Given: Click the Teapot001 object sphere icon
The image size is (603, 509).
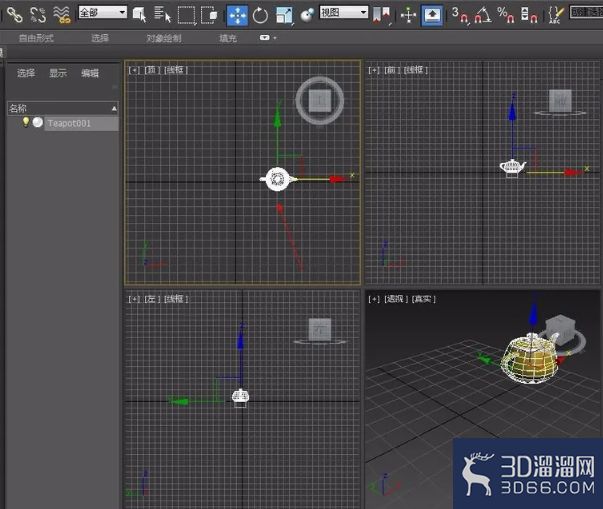Looking at the screenshot, I should [x=38, y=122].
